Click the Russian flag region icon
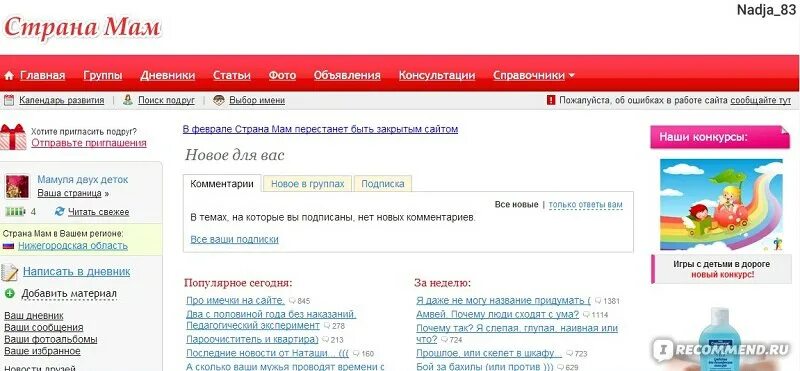This screenshot has height=371, width=800. coord(8,246)
